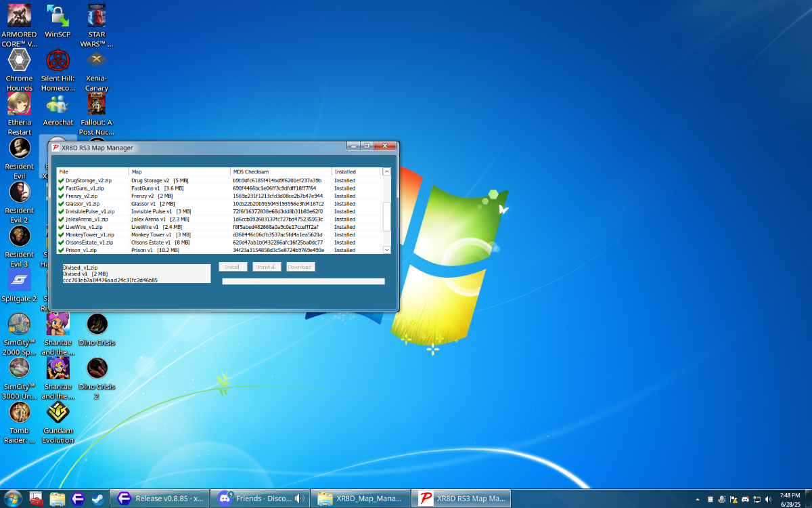Select the Resident Evil 3 desktop icon
The image size is (812, 508).
click(x=19, y=246)
